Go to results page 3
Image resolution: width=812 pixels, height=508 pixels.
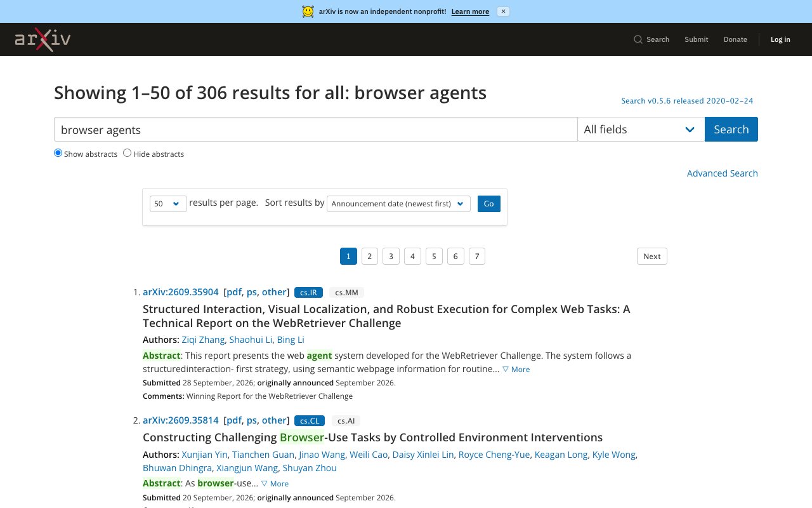[x=391, y=256]
